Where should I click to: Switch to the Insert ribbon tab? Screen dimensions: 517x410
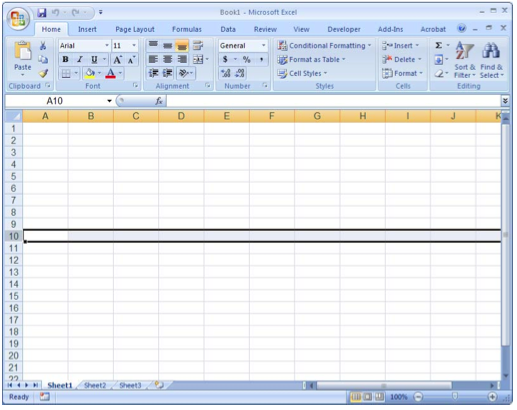pos(87,29)
